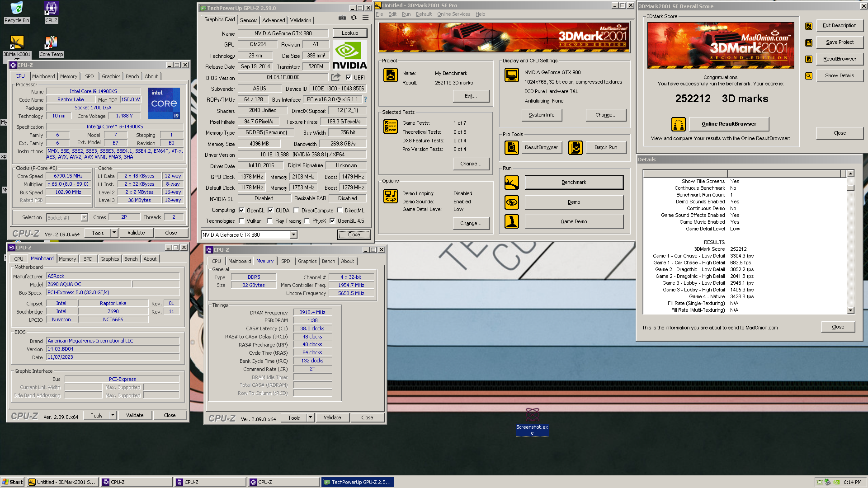This screenshot has height=488, width=868.
Task: Click Validate in the Mainboard CPU-Z window
Action: point(135,415)
